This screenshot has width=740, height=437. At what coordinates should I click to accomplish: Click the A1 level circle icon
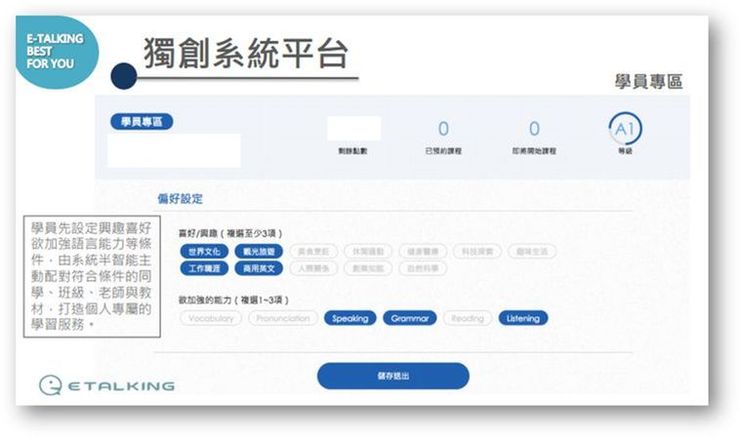click(x=625, y=128)
